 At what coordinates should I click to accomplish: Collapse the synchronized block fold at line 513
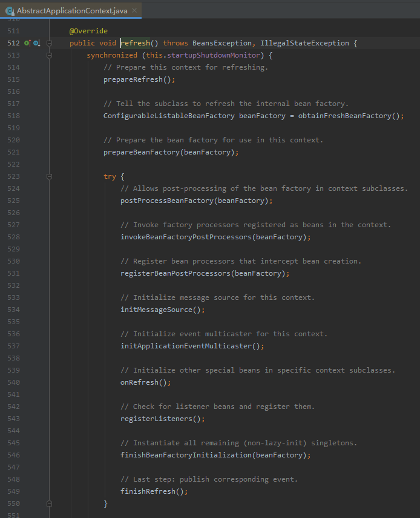(49, 55)
